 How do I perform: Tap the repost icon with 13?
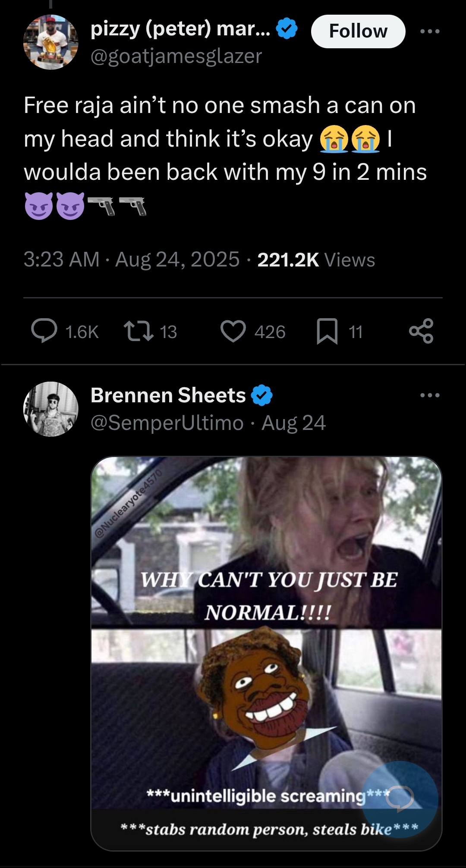pyautogui.click(x=139, y=331)
